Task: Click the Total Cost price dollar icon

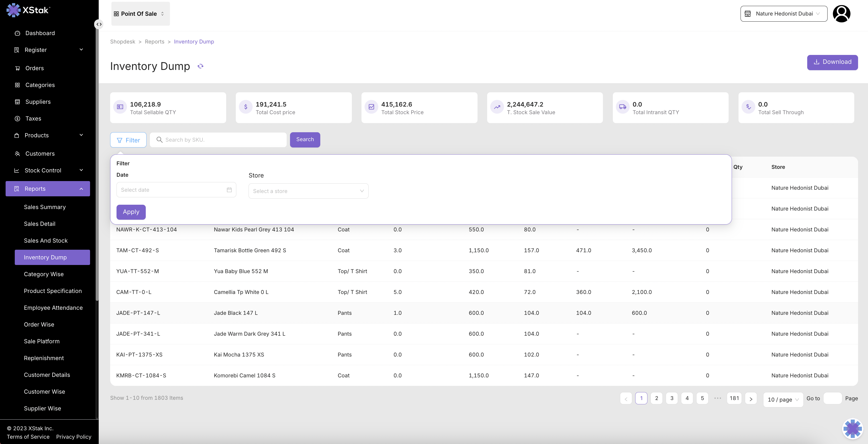Action: [246, 107]
